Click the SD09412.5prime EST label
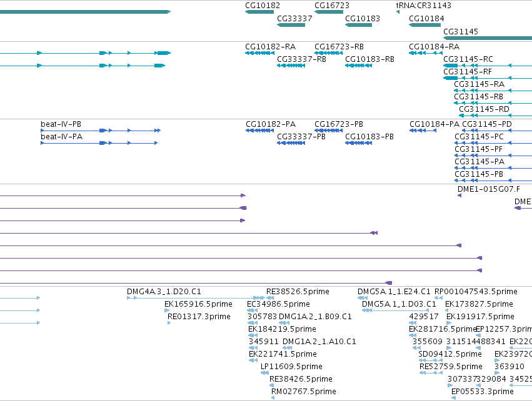The image size is (532, 401). pyautogui.click(x=450, y=355)
